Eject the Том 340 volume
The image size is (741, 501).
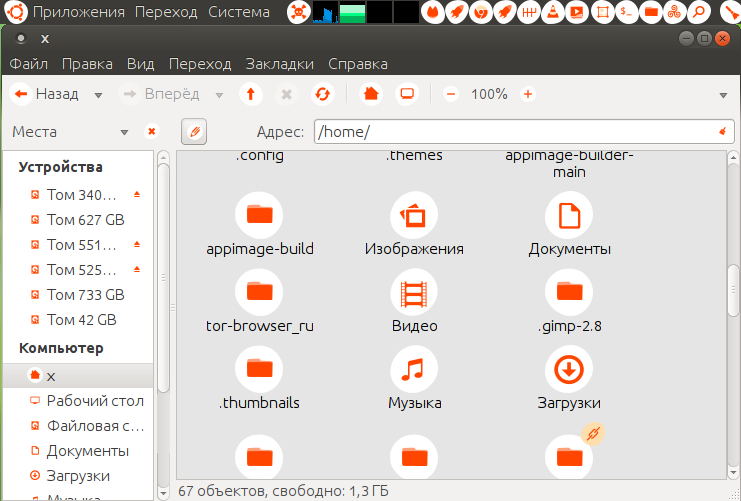point(137,194)
